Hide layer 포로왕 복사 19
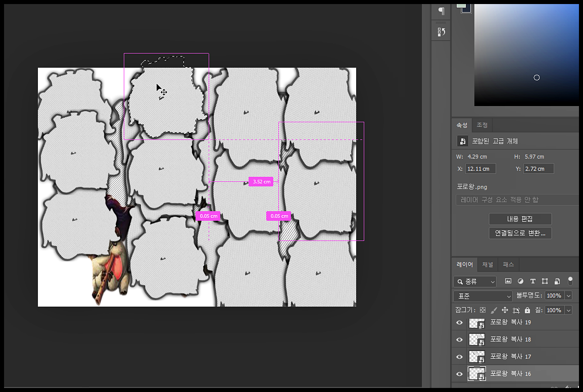Image resolution: width=583 pixels, height=392 pixels. 460,322
